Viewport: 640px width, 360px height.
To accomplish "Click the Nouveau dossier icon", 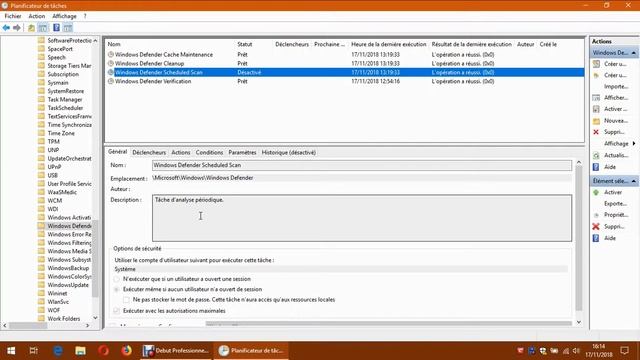I will (x=596, y=121).
